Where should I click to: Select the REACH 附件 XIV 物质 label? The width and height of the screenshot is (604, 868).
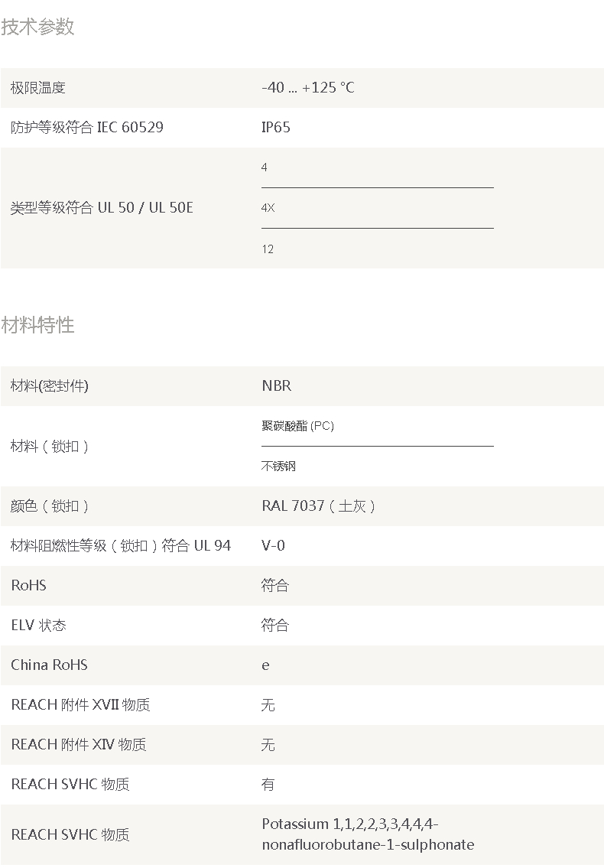79,745
